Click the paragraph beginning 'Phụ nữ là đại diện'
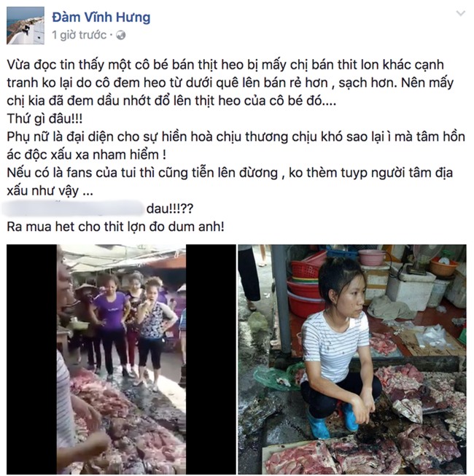474x476 pixels. tap(236, 146)
